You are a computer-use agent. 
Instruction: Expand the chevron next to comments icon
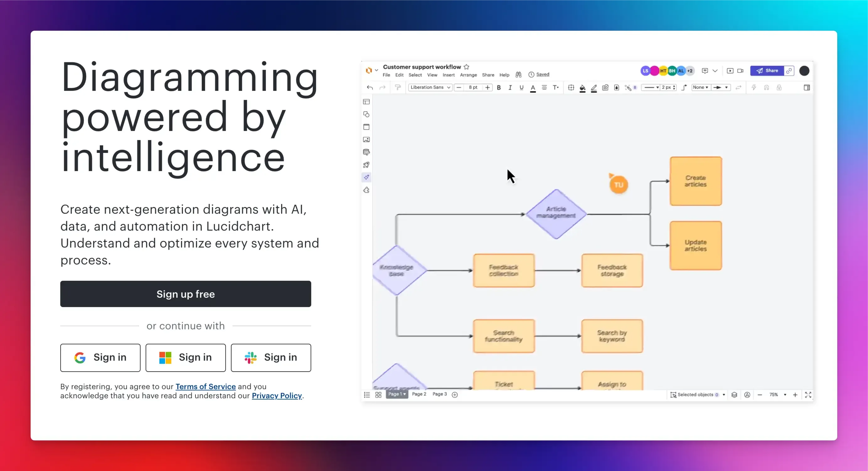pos(715,71)
